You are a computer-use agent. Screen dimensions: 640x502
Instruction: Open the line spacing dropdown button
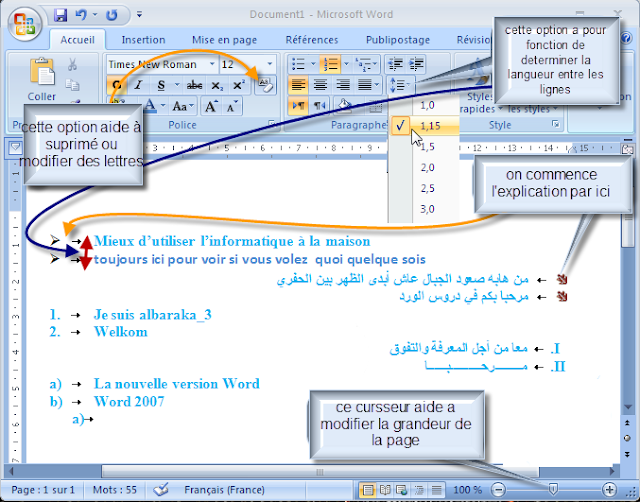(400, 85)
